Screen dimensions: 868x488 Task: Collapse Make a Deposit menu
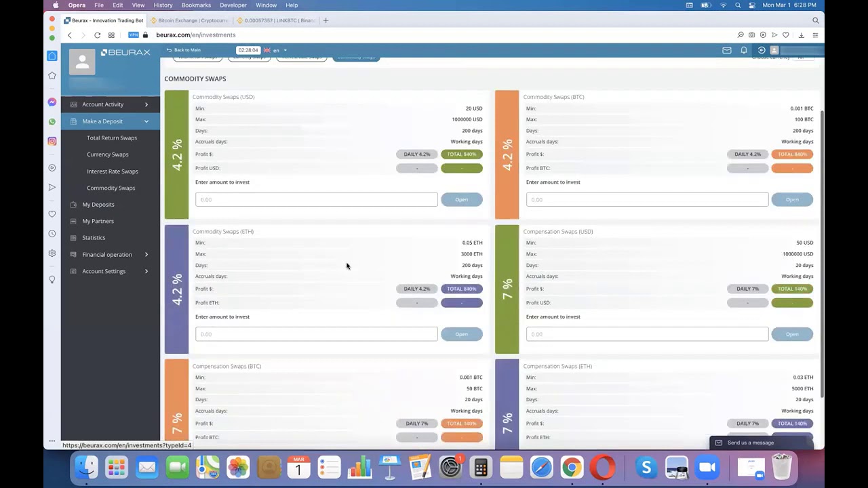[x=111, y=121]
